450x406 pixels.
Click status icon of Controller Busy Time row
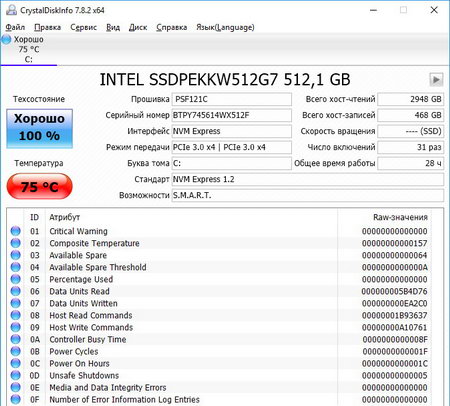click(16, 339)
